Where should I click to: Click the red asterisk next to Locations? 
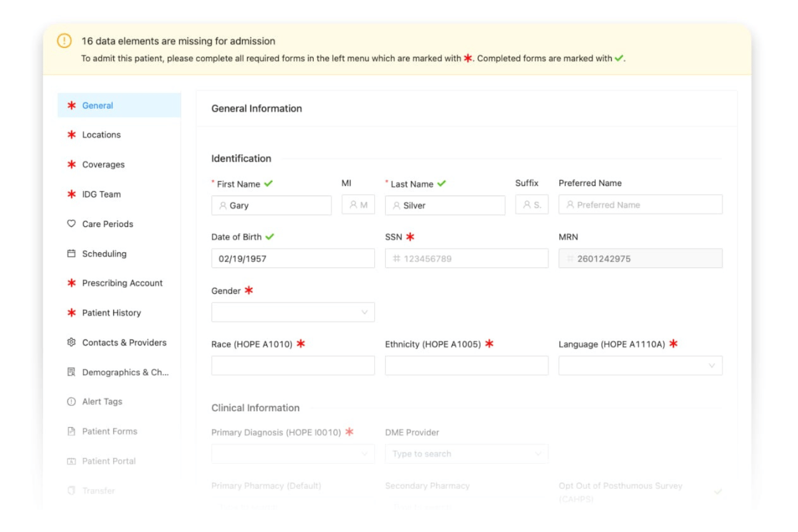tap(71, 134)
